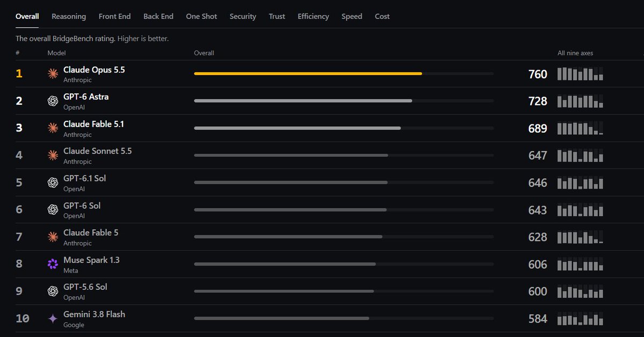Click the OpenAI logo beside GPT-6 Sol
This screenshot has height=337, width=644.
(53, 209)
